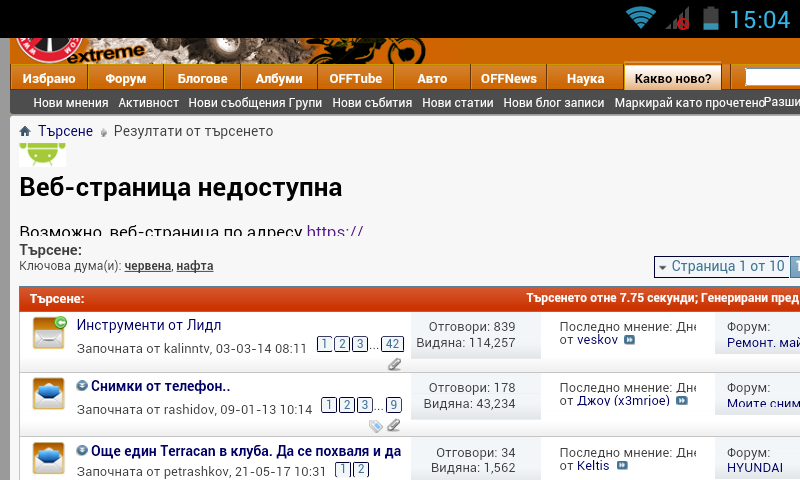Open the Авто menu tab
The width and height of the screenshot is (800, 480).
pos(432,78)
